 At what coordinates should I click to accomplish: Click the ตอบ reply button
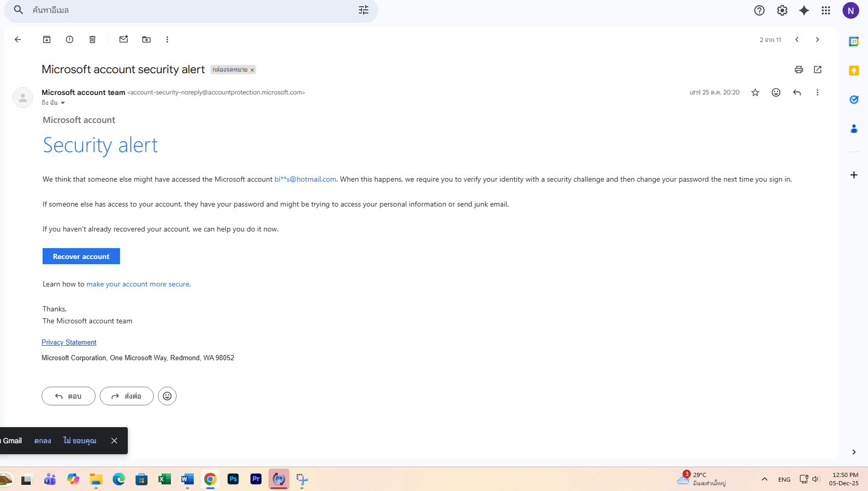(x=69, y=396)
